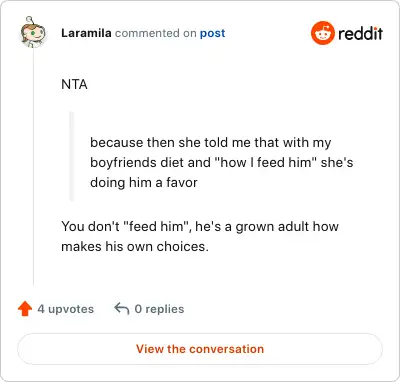
Task: Click the reddit wordmark text
Action: (360, 34)
